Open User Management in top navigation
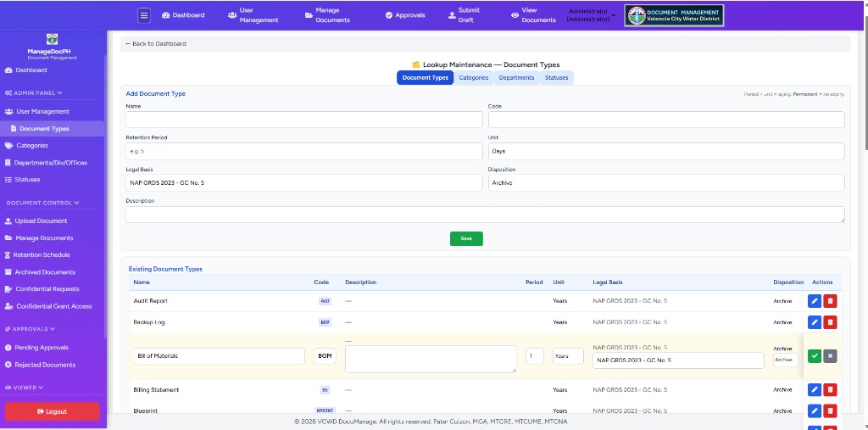The width and height of the screenshot is (868, 430). pyautogui.click(x=253, y=15)
